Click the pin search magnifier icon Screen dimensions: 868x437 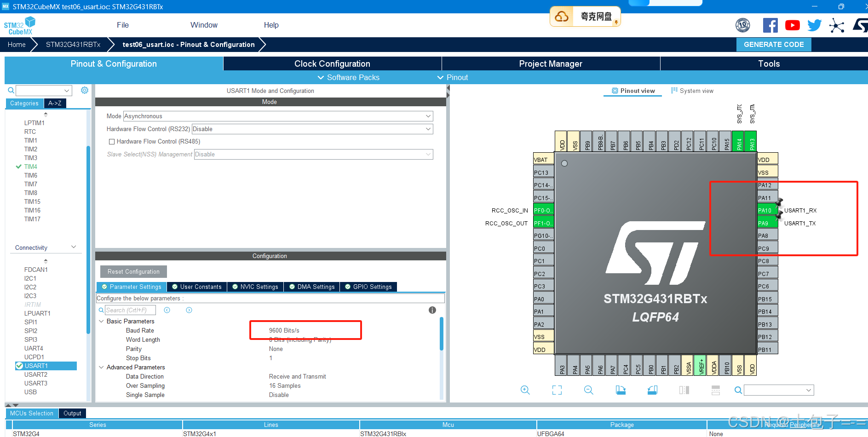[x=738, y=390]
